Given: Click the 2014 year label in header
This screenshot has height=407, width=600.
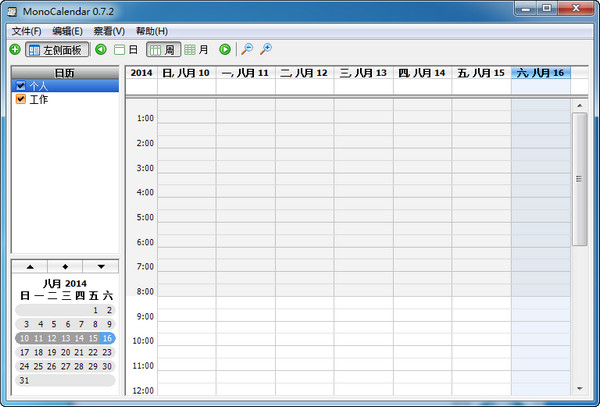Looking at the screenshot, I should coord(141,73).
